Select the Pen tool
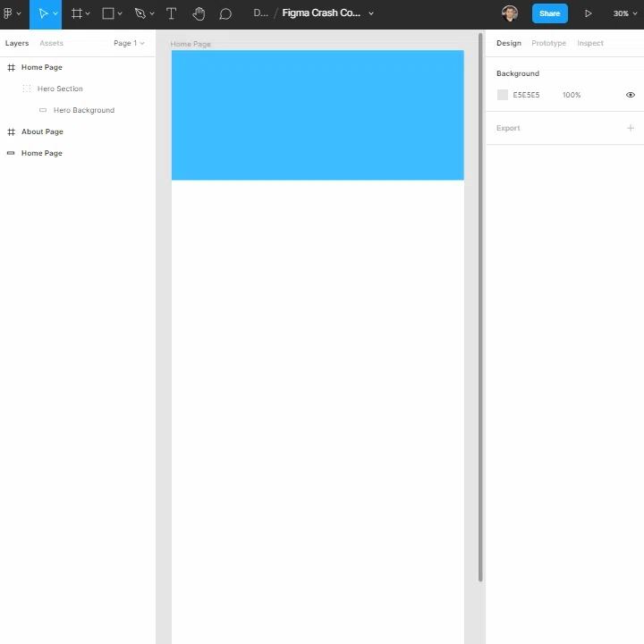 pos(140,13)
